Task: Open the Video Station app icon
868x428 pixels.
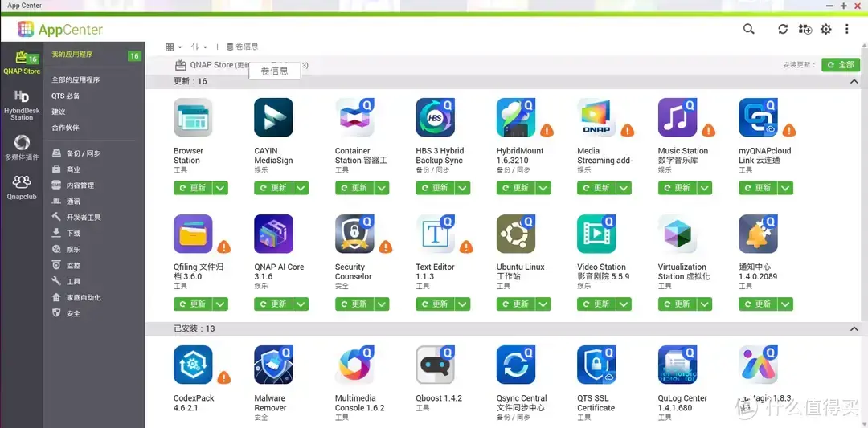Action: (x=596, y=234)
